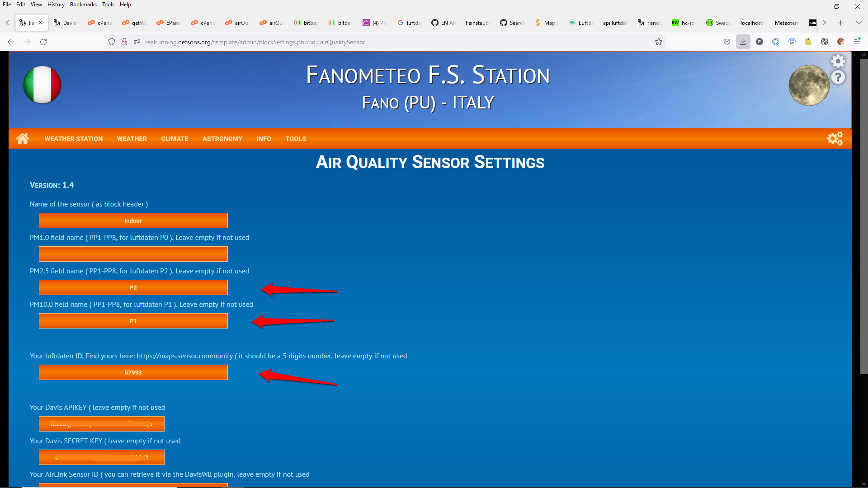This screenshot has width=868, height=488.
Task: Click the full moon image
Action: click(x=809, y=85)
